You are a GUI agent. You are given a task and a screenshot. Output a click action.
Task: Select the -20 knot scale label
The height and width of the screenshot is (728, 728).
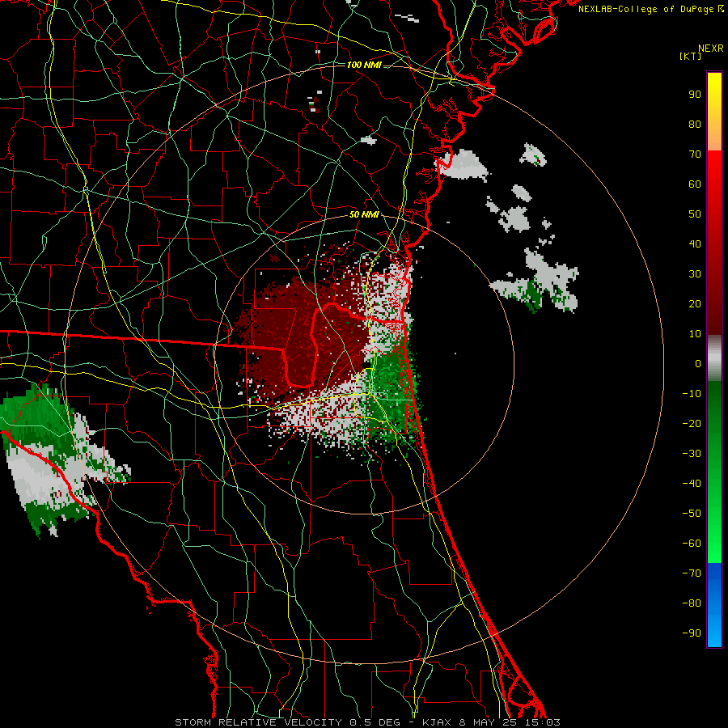[692, 423]
